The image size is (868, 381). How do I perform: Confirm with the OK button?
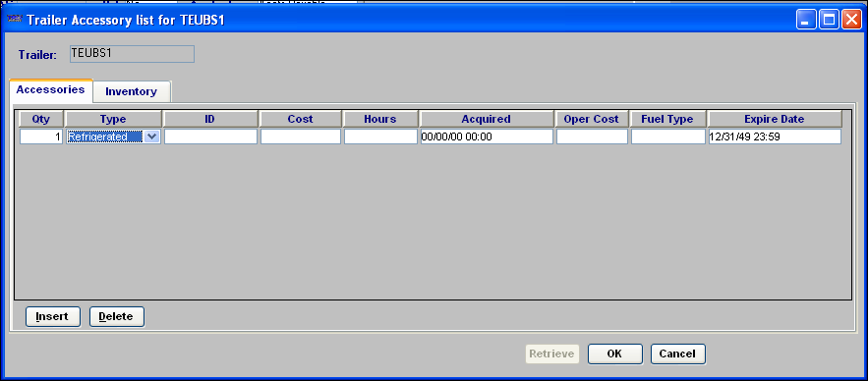[615, 354]
